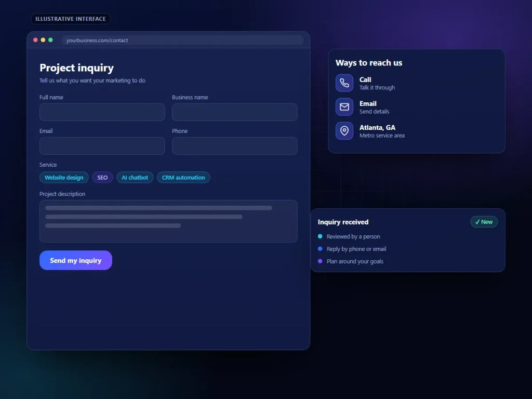532x399 pixels.
Task: Choose the CRM automation service chip
Action: point(183,178)
